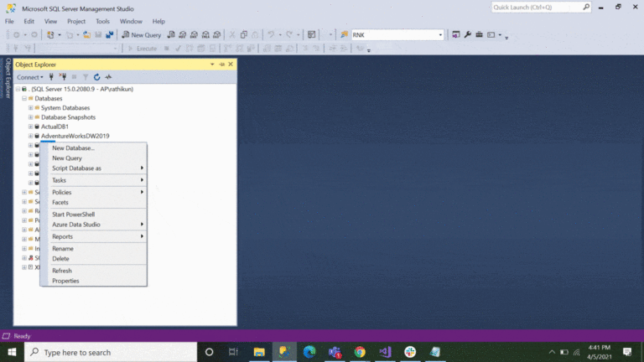
Task: Click the Disconnect icon in Object Explorer
Action: (63, 77)
